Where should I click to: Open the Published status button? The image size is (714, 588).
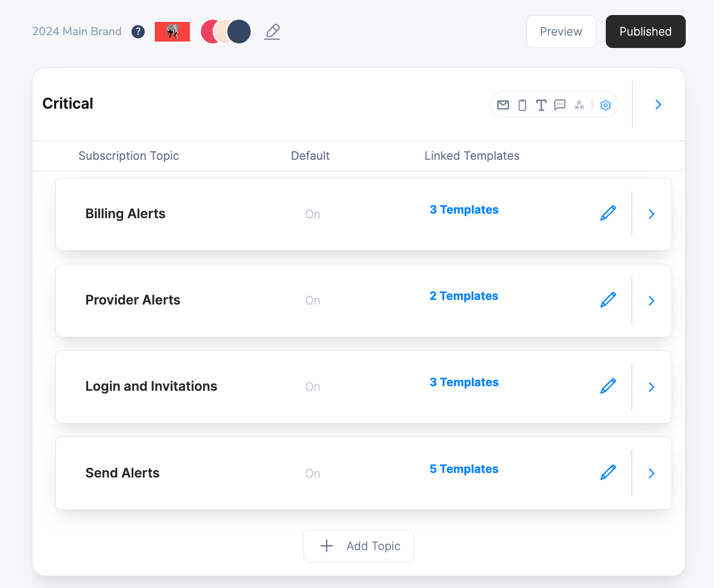click(x=645, y=31)
